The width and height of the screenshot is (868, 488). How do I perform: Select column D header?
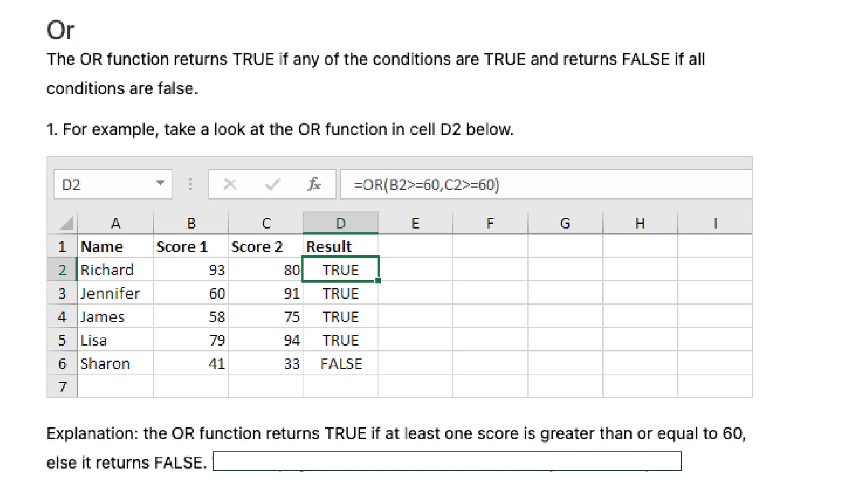[340, 223]
